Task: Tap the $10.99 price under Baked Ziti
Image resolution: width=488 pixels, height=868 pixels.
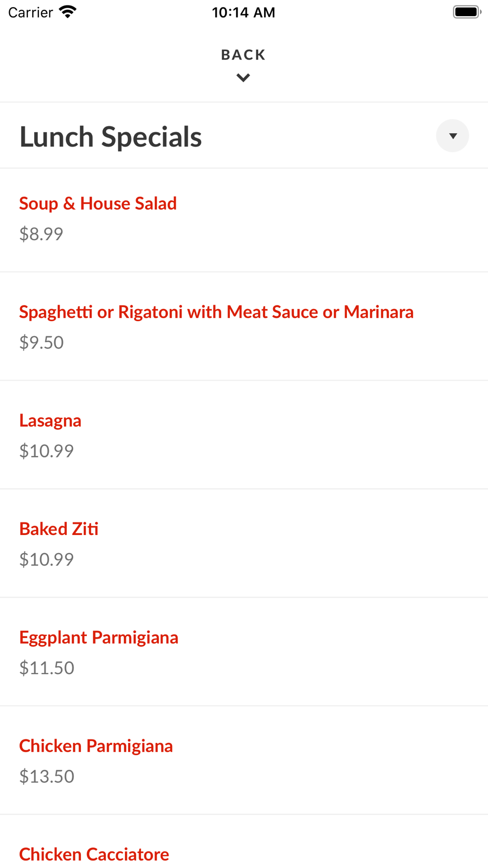Action: [x=46, y=559]
